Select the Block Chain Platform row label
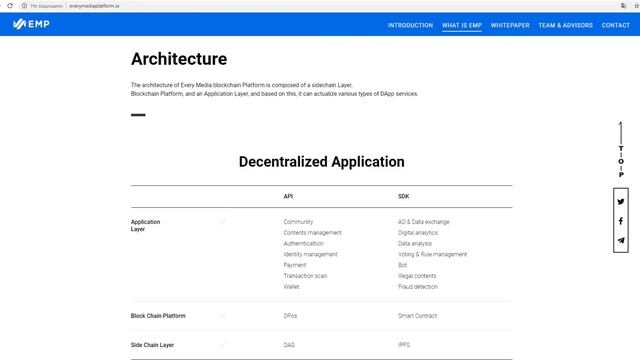Screen dimensions: 640x360 coord(158,316)
